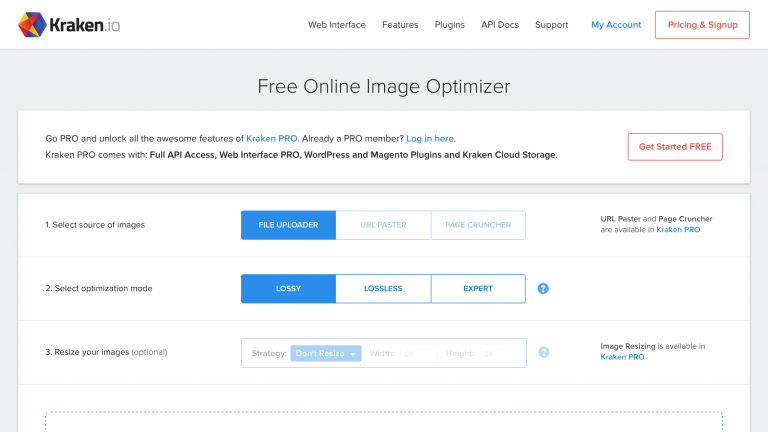
Task: Open API Docs
Action: coord(500,25)
